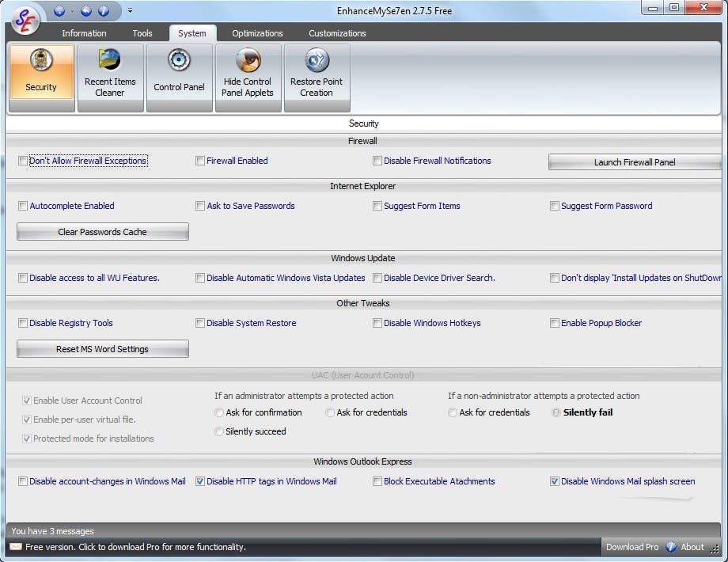
Task: Toggle Protected mode for installations checkbox
Action: (27, 439)
